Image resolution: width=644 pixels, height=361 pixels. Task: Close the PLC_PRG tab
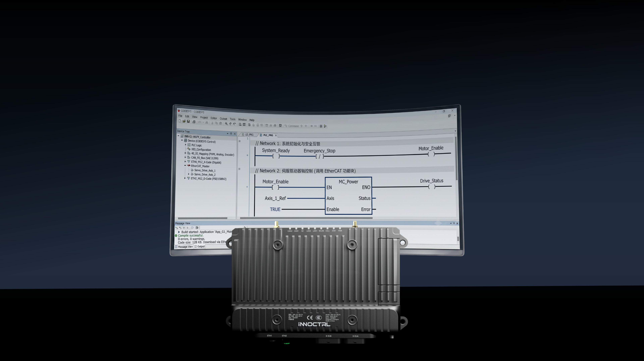(x=276, y=136)
